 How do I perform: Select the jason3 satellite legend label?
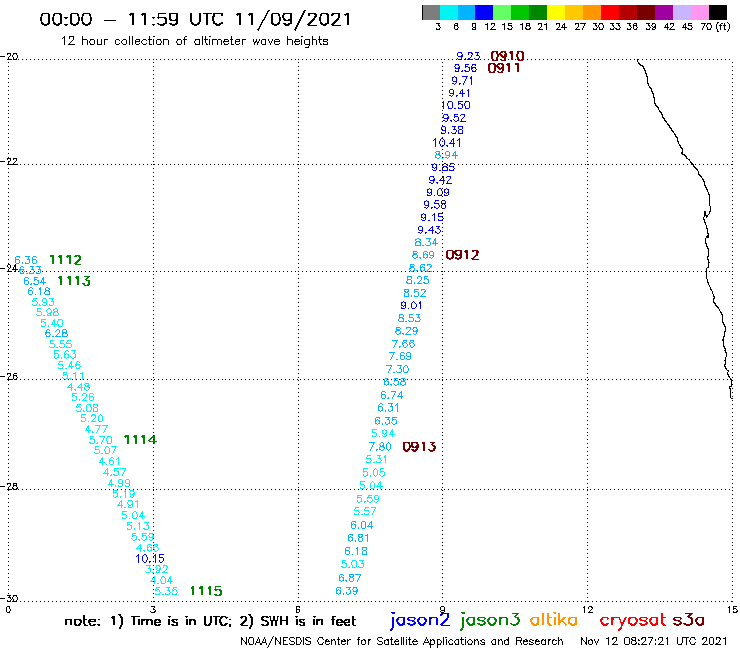pyautogui.click(x=490, y=620)
